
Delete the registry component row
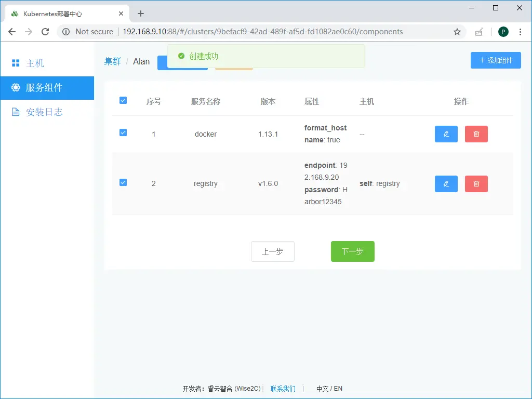pos(476,183)
